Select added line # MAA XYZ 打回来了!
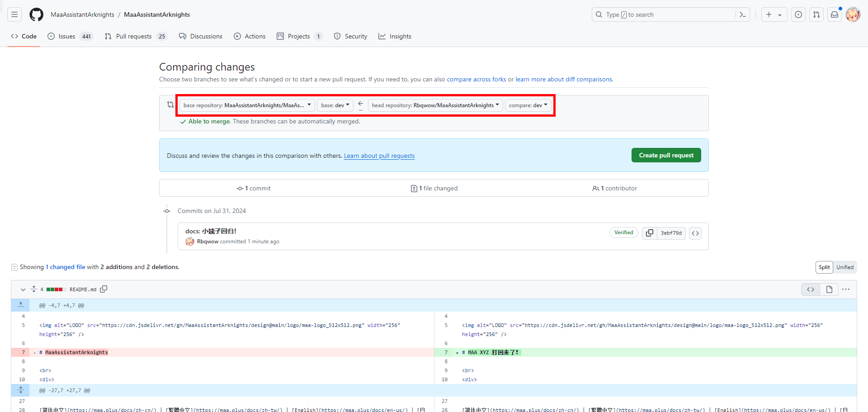 (645, 352)
